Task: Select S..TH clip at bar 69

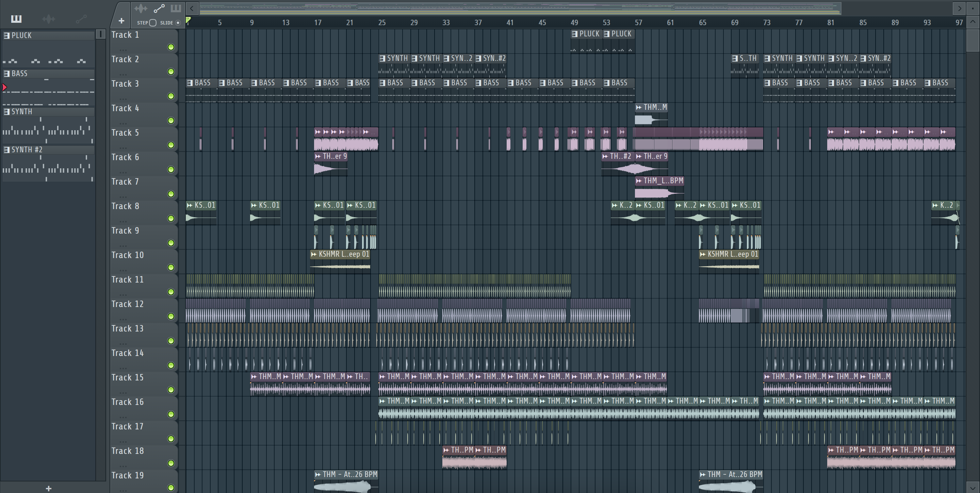Action: coord(745,65)
